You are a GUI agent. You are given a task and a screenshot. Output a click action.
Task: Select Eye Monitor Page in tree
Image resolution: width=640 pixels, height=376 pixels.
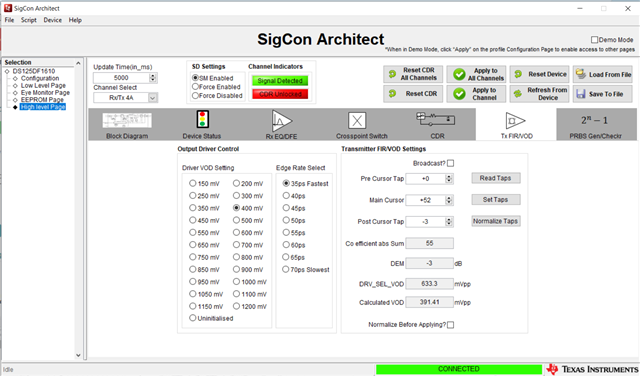click(x=45, y=93)
